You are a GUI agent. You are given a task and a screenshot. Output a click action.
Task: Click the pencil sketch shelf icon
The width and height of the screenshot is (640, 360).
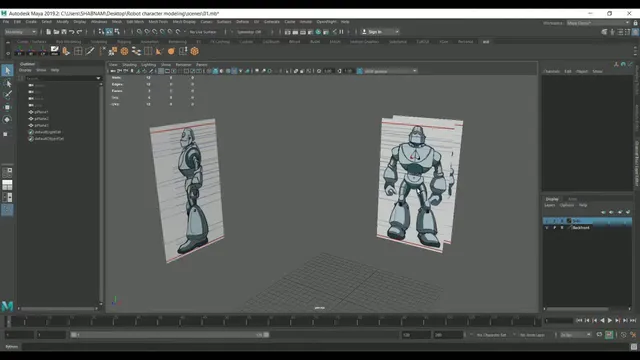pyautogui.click(x=54, y=51)
